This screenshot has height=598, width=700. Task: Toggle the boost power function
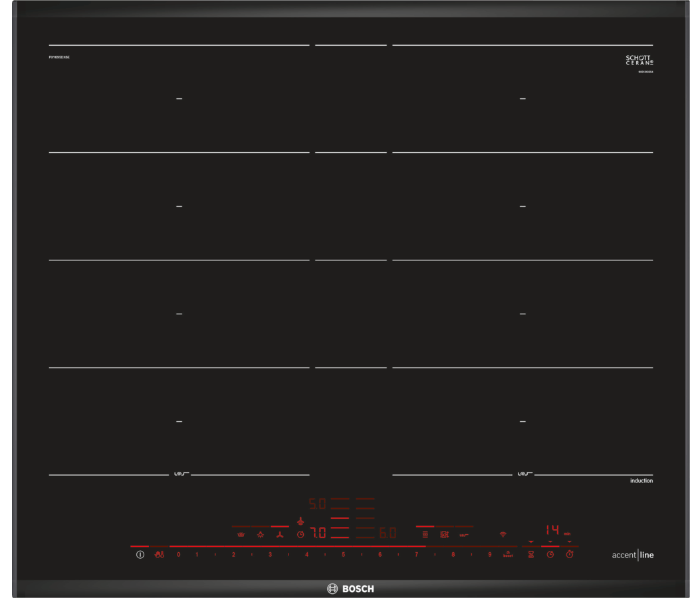(x=508, y=554)
